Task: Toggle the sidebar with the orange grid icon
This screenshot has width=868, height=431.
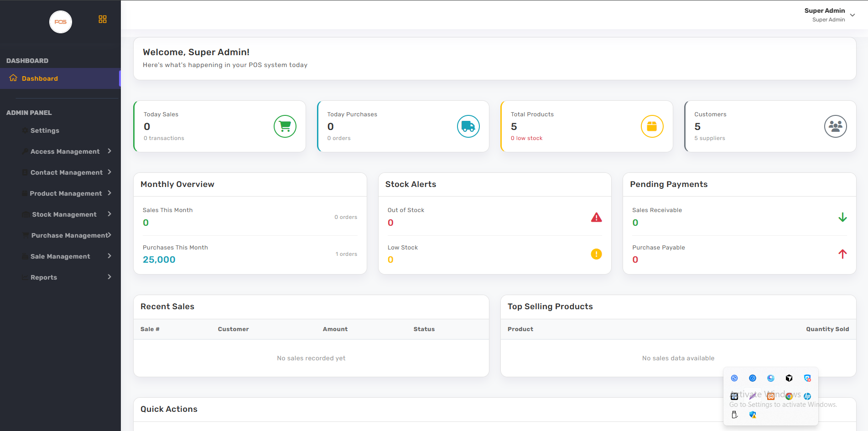Action: 103,19
